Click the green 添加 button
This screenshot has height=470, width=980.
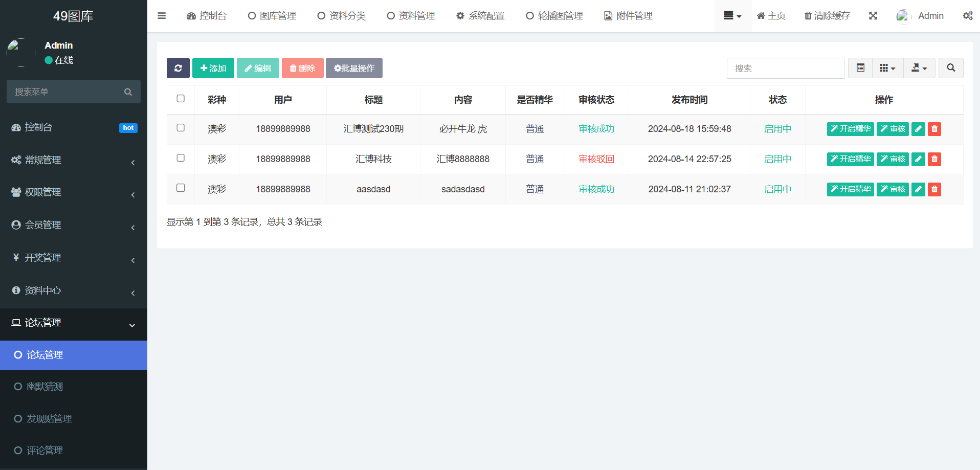(x=213, y=68)
